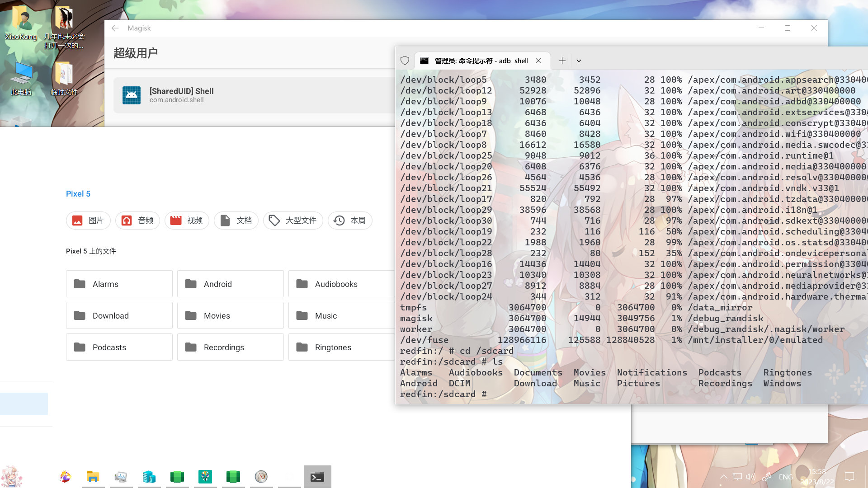868x488 pixels.
Task: Select the 大型文件 large files chip
Action: (293, 221)
